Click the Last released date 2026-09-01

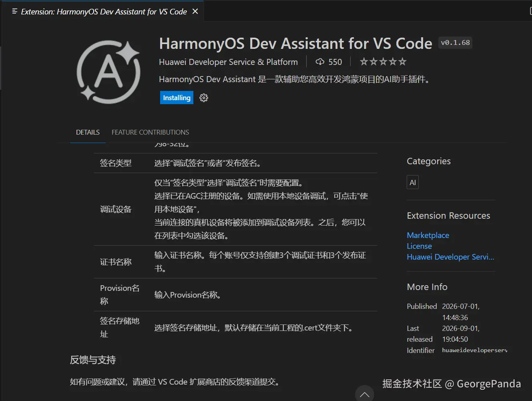[461, 334]
